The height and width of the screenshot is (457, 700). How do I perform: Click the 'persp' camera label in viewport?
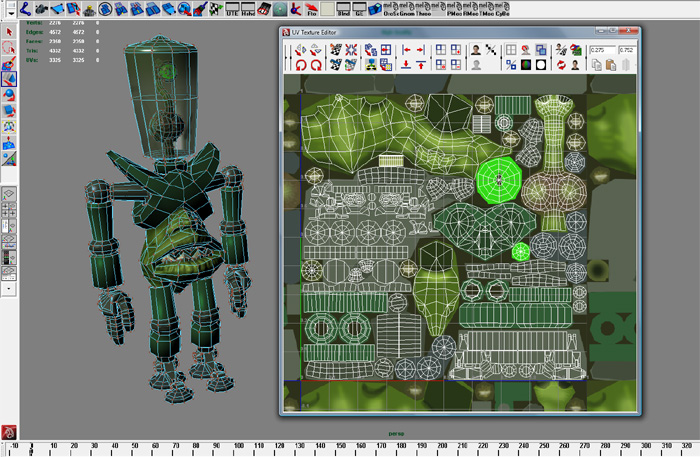tap(396, 433)
